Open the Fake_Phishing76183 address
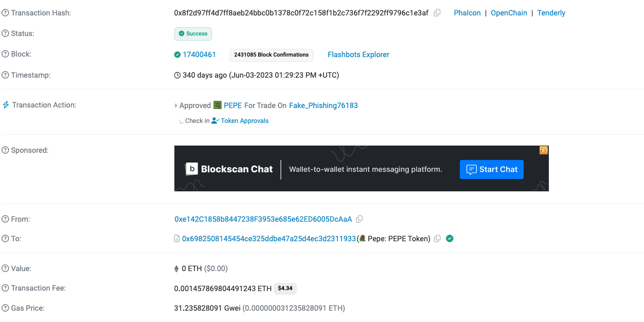This screenshot has height=322, width=644. [x=323, y=105]
